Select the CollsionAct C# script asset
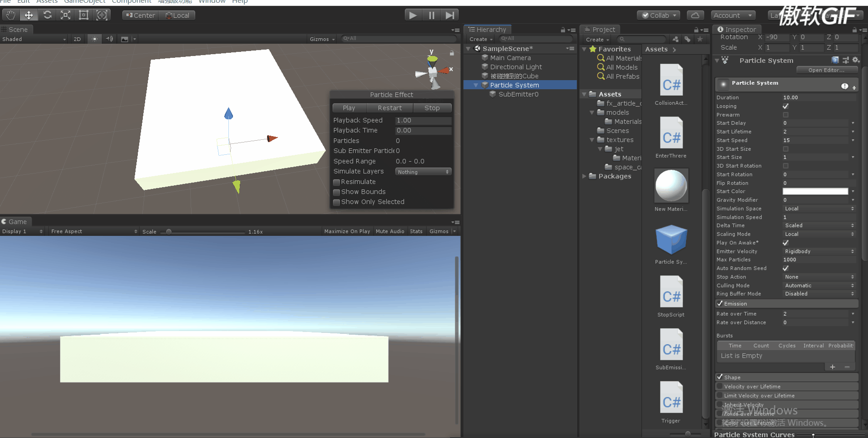This screenshot has width=868, height=438. pos(671,85)
